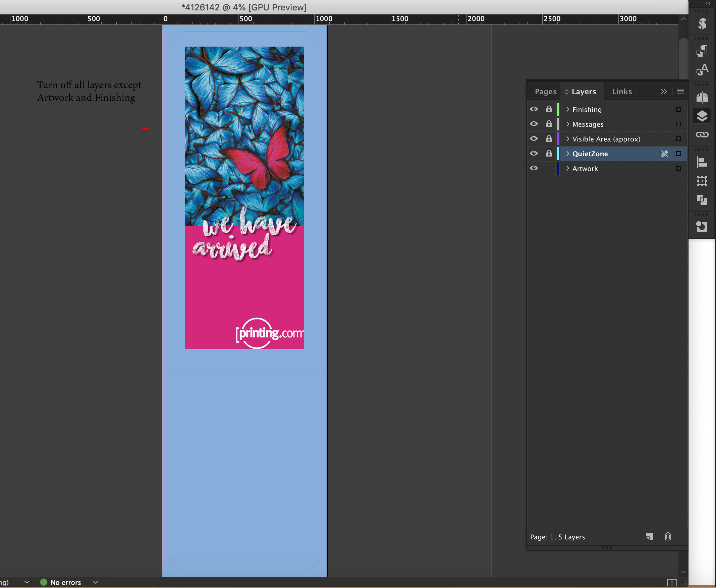The height and width of the screenshot is (588, 716).
Task: Open the Transform panel icon
Action: (702, 181)
